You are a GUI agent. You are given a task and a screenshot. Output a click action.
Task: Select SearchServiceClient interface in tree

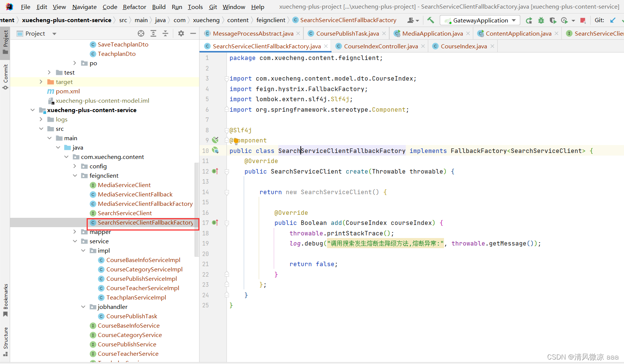point(124,213)
